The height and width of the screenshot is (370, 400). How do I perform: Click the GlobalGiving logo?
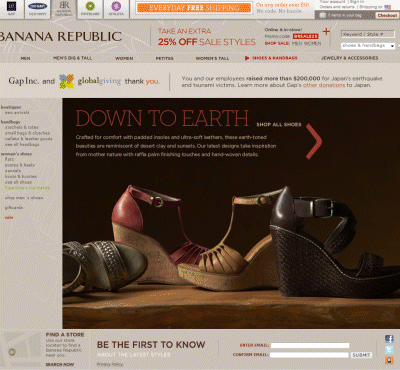90,81
